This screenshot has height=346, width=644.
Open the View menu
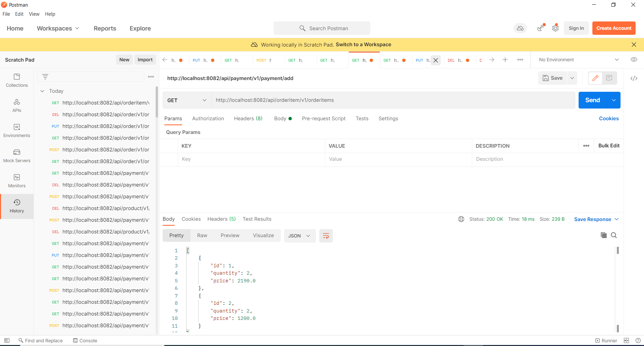tap(34, 14)
